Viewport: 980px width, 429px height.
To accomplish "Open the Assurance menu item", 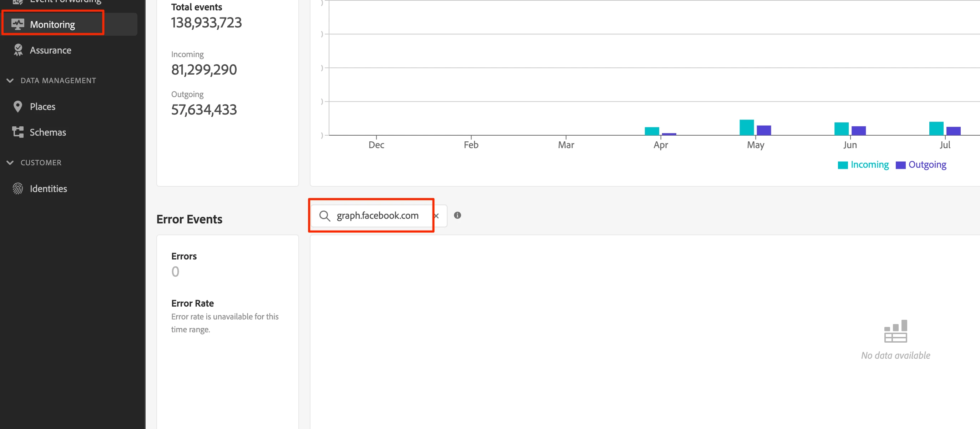I will [50, 50].
